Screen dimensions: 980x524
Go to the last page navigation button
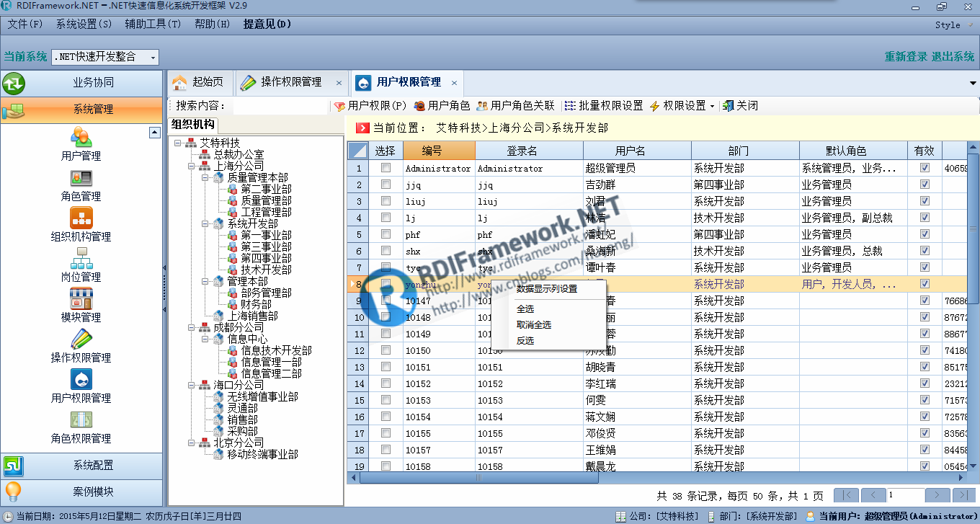(x=964, y=495)
